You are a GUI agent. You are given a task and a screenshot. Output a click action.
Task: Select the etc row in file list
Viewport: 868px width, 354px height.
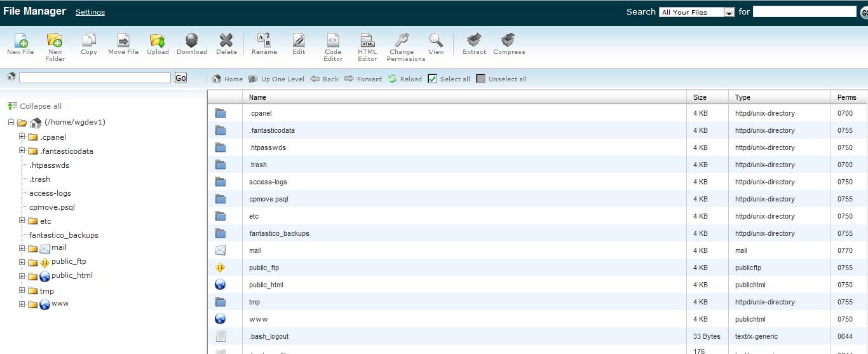pyautogui.click(x=537, y=216)
